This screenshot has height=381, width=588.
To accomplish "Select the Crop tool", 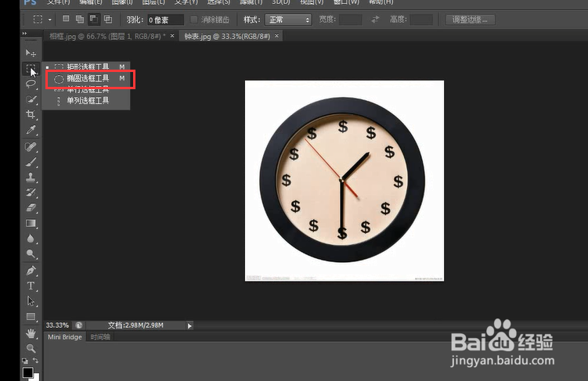I will [31, 114].
